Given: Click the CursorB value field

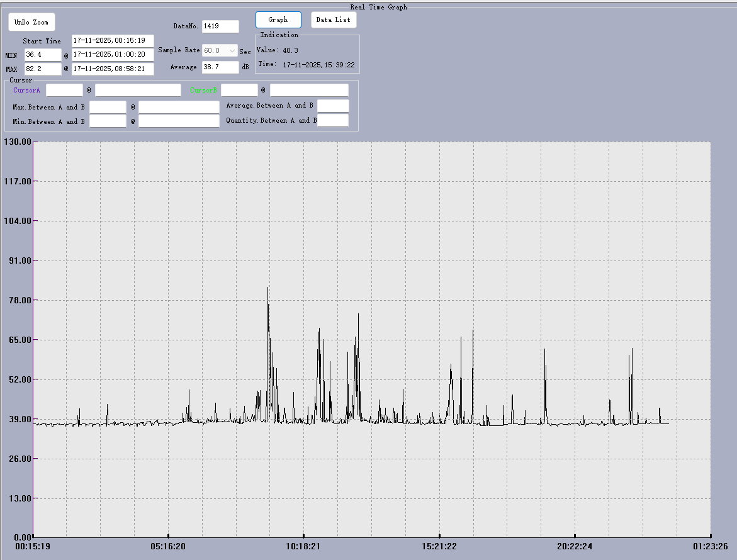Looking at the screenshot, I should 239,91.
